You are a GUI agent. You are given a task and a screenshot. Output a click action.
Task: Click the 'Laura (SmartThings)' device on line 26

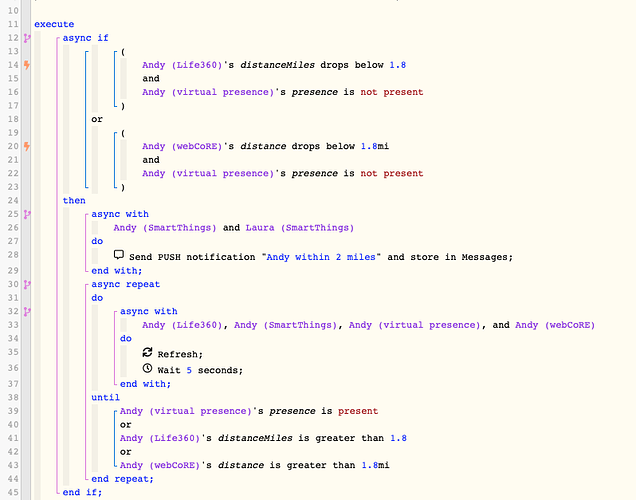[x=300, y=228]
